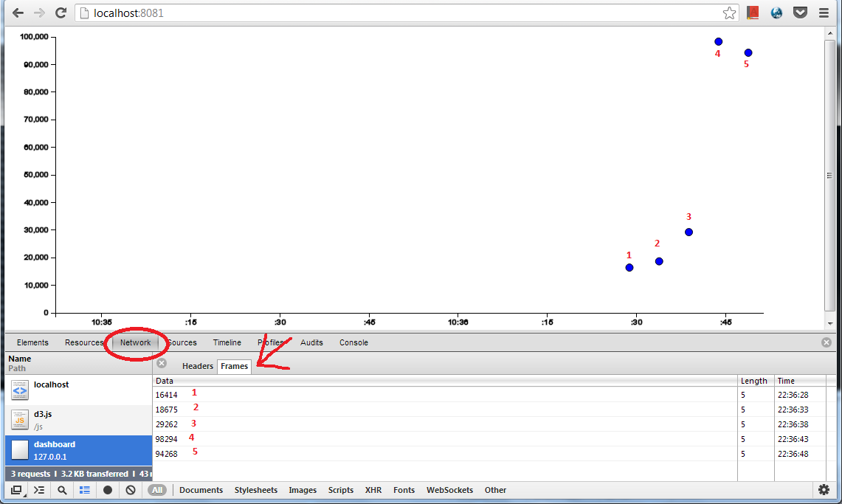This screenshot has width=842, height=504.
Task: Select the dashboard websocket request
Action: [79, 450]
